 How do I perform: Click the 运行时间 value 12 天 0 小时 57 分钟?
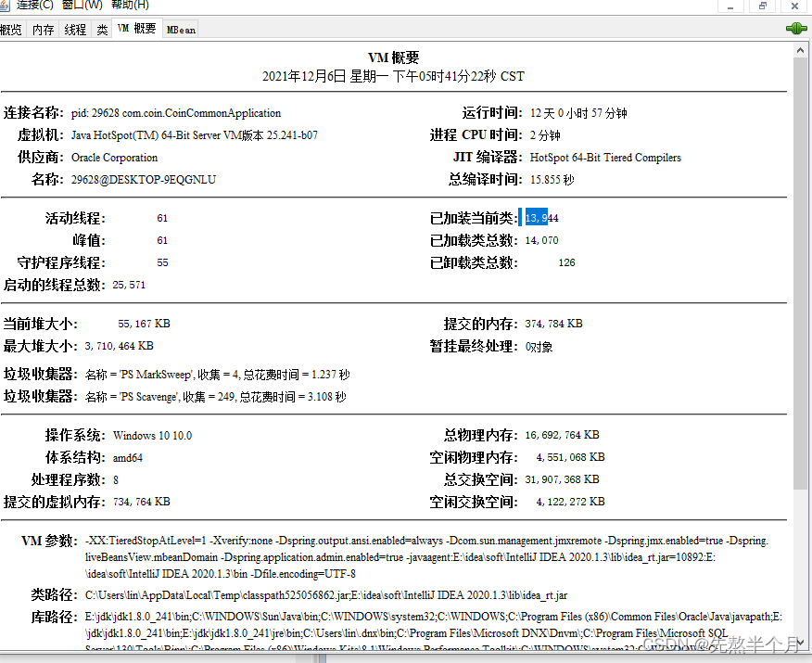578,113
